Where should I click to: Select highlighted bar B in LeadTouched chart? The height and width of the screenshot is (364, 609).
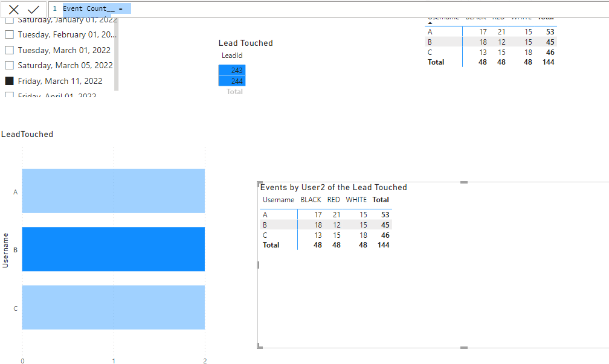click(x=114, y=249)
